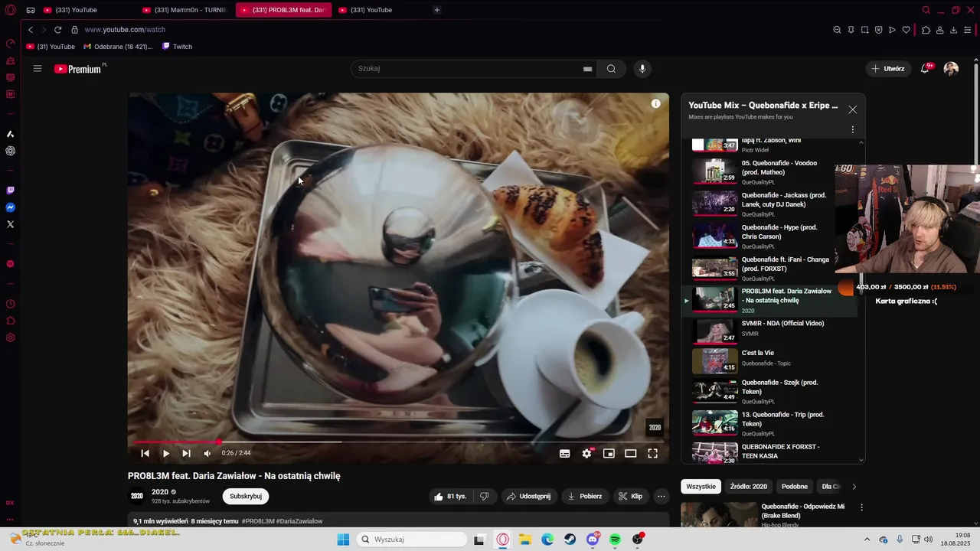The width and height of the screenshot is (980, 551).
Task: Play C'est la Vie from the playlist
Action: tap(773, 360)
